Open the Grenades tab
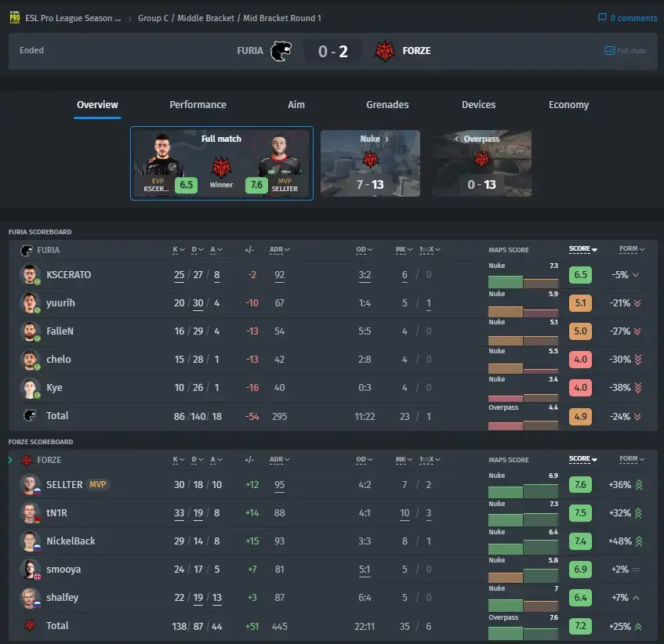 tap(387, 105)
